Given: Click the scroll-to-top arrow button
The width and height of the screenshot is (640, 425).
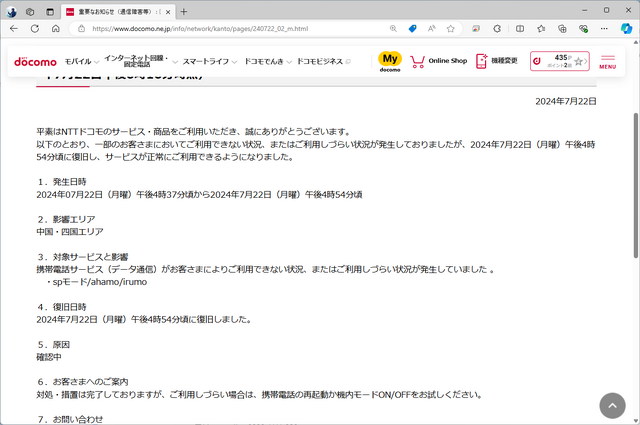Looking at the screenshot, I should pos(612,405).
